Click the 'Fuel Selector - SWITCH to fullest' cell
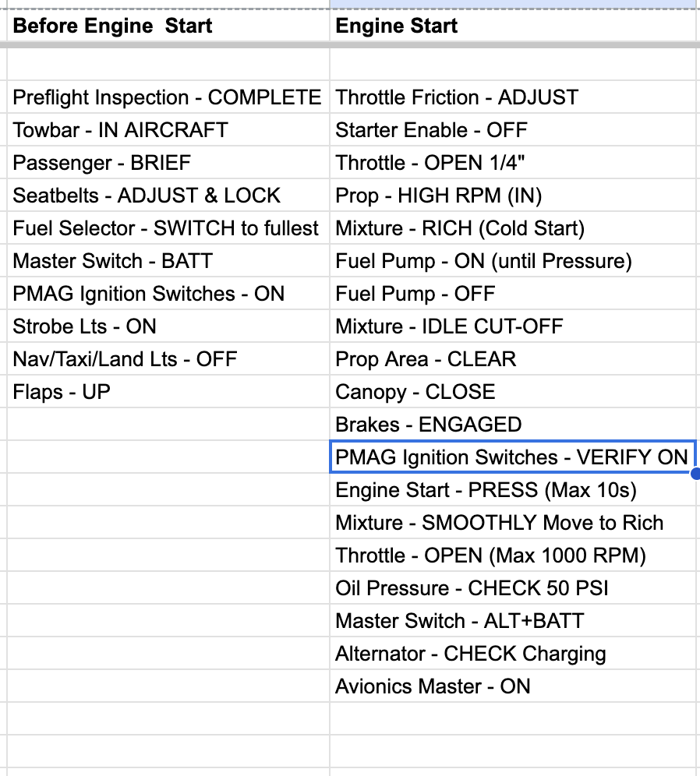Image resolution: width=700 pixels, height=776 pixels. tap(166, 228)
